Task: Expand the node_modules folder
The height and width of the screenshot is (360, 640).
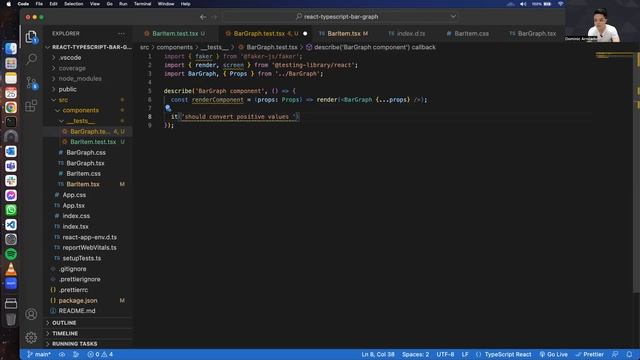Action: tap(80, 78)
